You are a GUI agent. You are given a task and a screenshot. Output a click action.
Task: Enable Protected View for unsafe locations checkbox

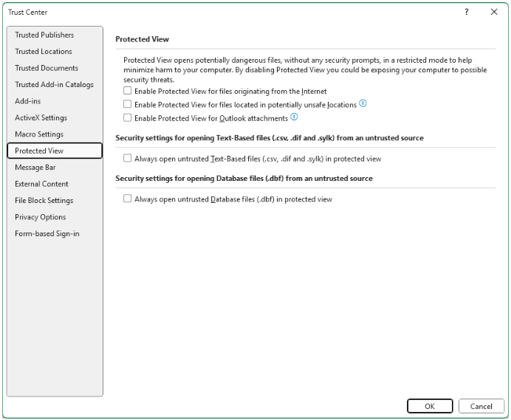tap(128, 105)
